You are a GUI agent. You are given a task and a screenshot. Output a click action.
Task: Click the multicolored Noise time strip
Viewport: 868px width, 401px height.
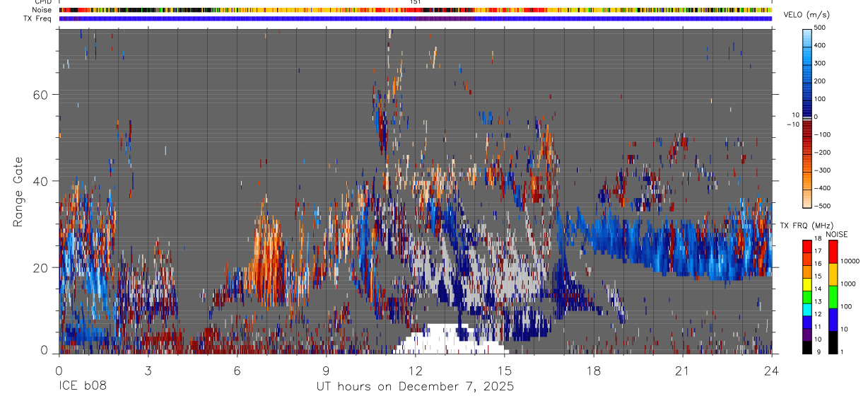click(x=415, y=11)
